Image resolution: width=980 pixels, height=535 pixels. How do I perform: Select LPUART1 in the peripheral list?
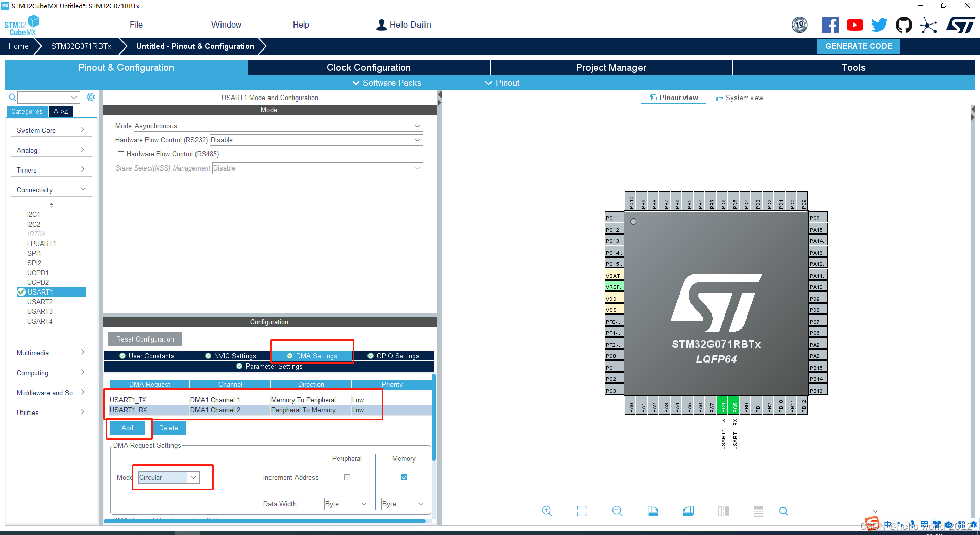(41, 244)
